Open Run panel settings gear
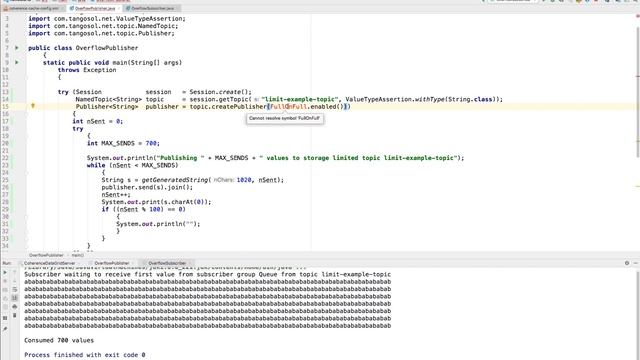The image size is (640, 360). (x=627, y=263)
